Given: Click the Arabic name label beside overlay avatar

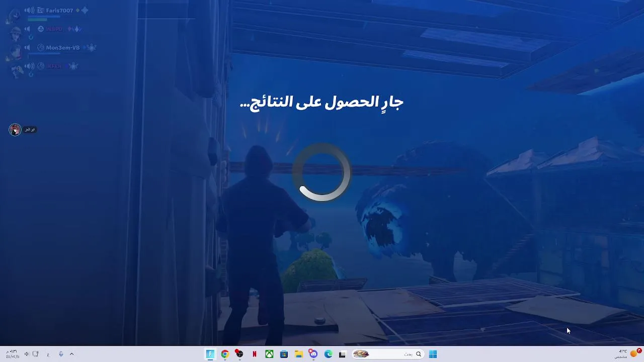Looking at the screenshot, I should click(x=30, y=130).
